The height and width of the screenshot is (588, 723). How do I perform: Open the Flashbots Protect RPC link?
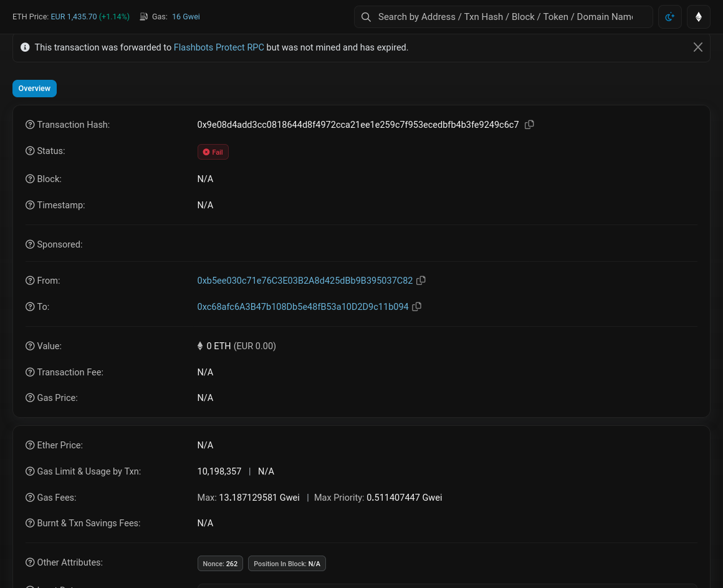tap(218, 47)
